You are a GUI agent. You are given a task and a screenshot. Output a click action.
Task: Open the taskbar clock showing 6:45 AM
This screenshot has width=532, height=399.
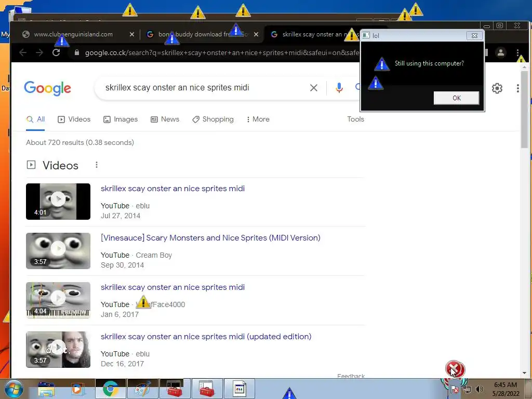506,389
